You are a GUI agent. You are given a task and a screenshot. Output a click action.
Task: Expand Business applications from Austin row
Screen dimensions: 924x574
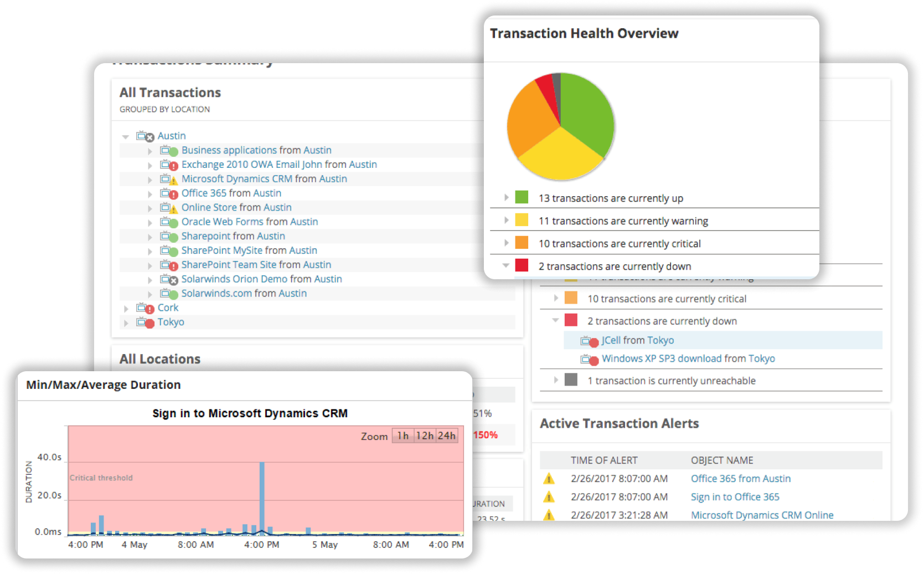(150, 151)
